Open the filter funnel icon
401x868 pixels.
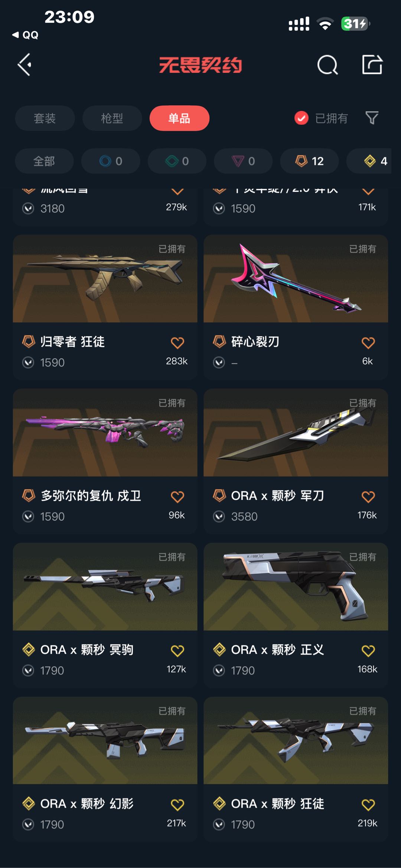[x=372, y=118]
